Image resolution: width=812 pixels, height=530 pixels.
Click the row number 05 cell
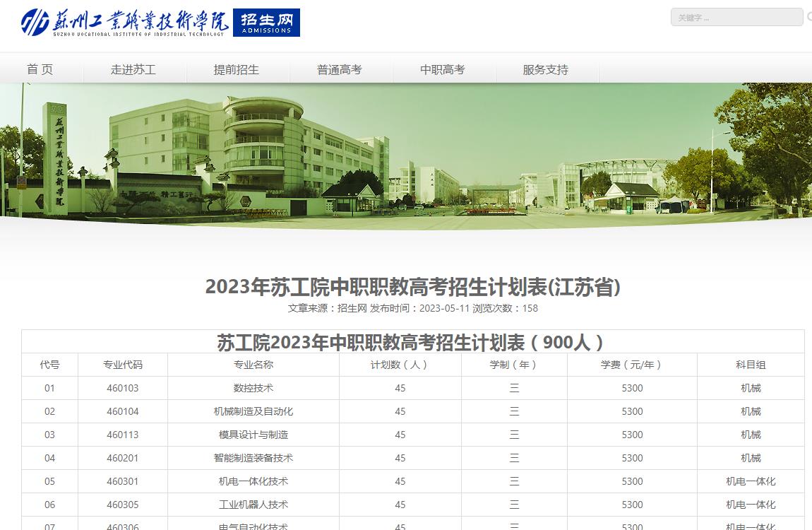[x=49, y=481]
